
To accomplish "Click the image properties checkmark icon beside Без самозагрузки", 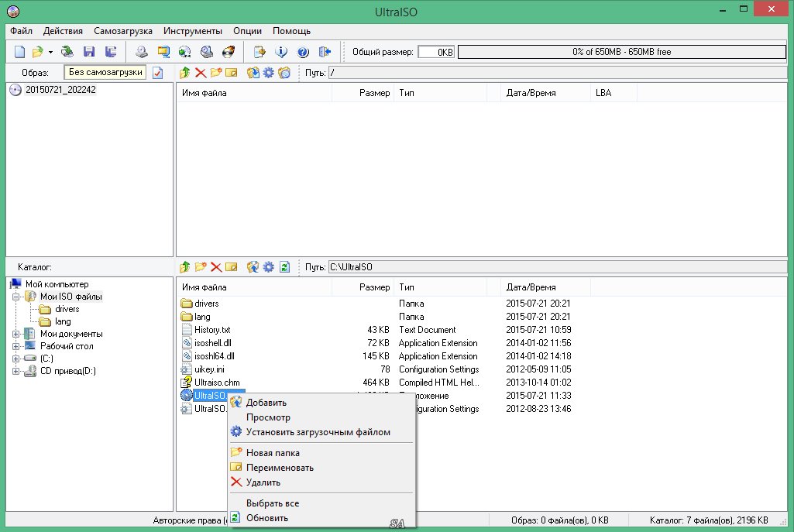I will point(157,73).
